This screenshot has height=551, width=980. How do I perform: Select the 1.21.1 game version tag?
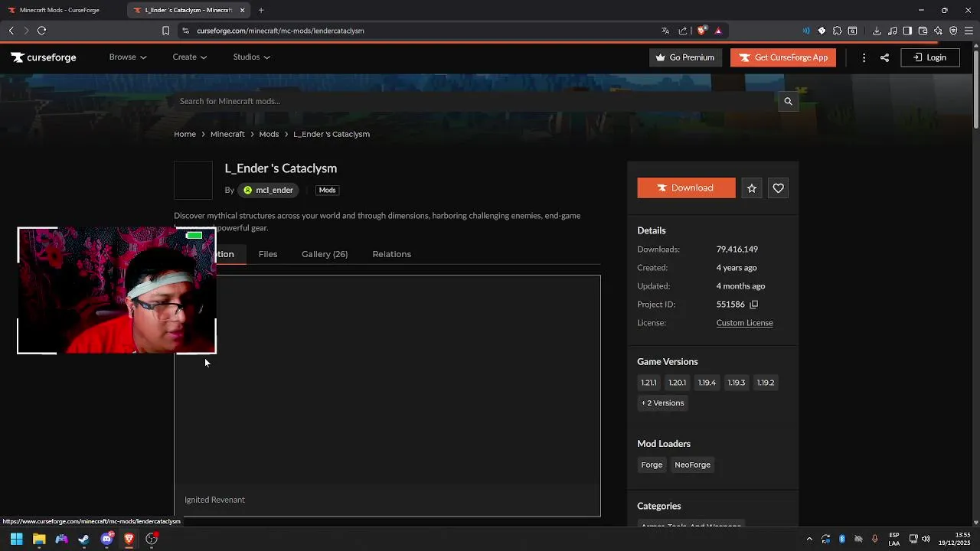tap(648, 383)
